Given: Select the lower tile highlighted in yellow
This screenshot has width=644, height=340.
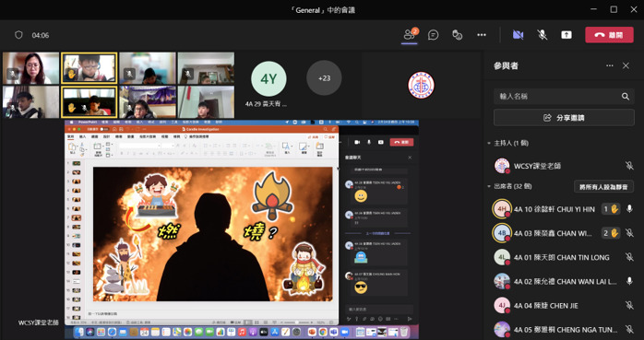Looking at the screenshot, I should tap(89, 102).
